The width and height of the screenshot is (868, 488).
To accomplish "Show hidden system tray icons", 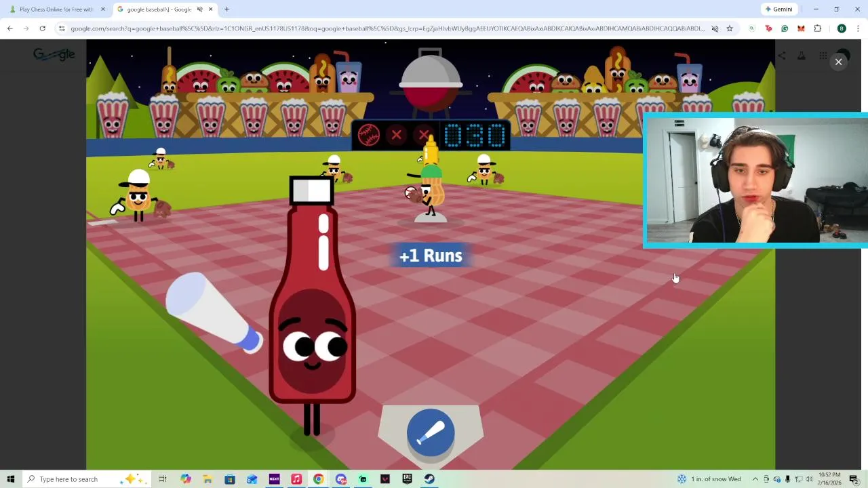I will pyautogui.click(x=755, y=479).
